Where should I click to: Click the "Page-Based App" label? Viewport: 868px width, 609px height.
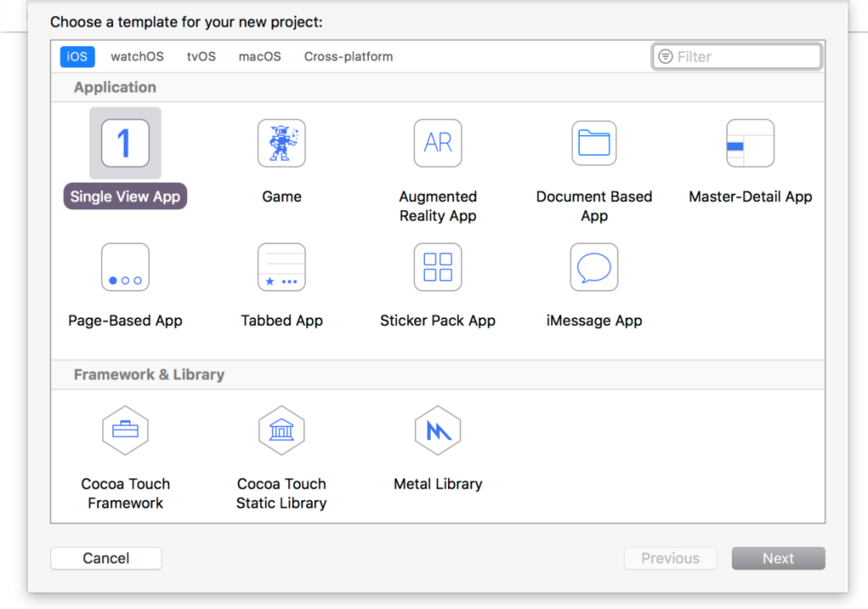click(x=125, y=321)
